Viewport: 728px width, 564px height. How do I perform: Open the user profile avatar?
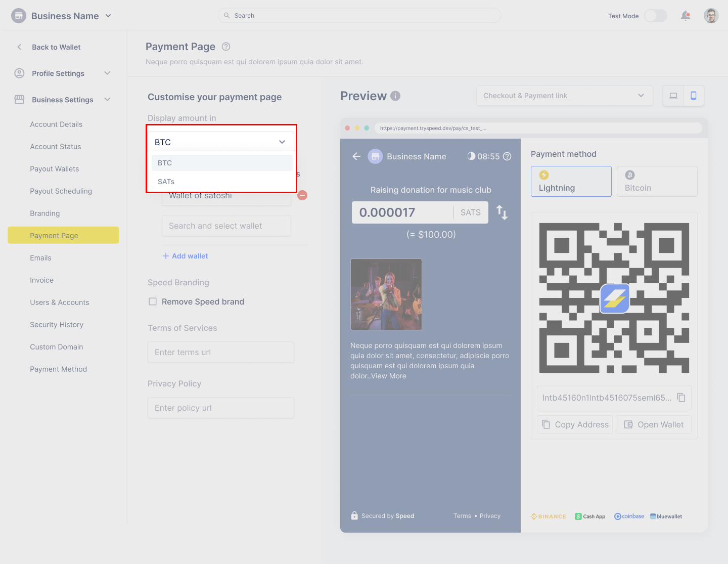pyautogui.click(x=711, y=16)
